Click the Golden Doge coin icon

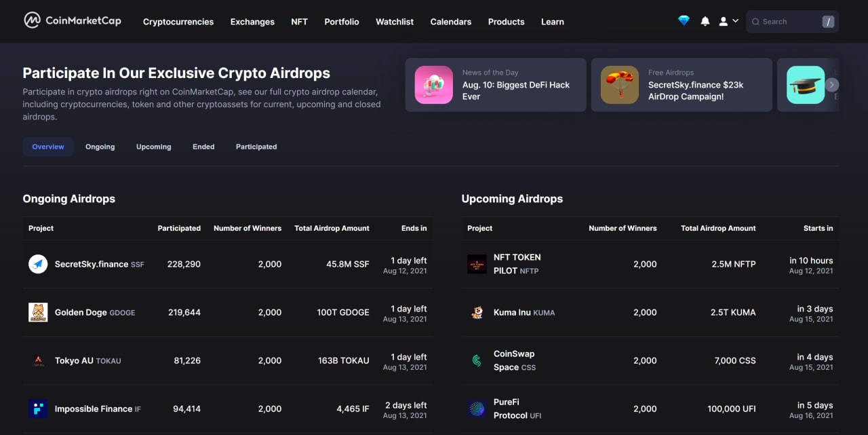click(x=38, y=312)
